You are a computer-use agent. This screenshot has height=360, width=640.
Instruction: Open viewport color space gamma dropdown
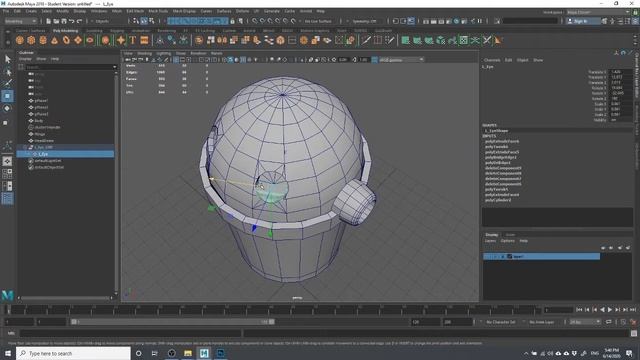point(401,60)
